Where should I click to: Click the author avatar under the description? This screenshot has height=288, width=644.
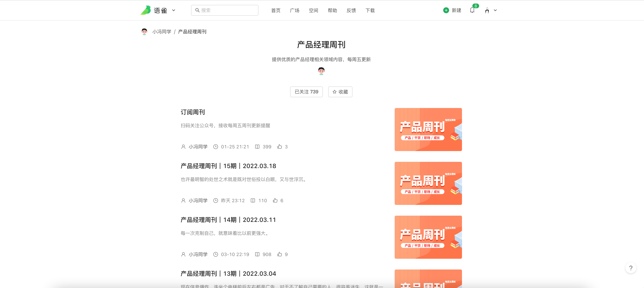point(321,71)
